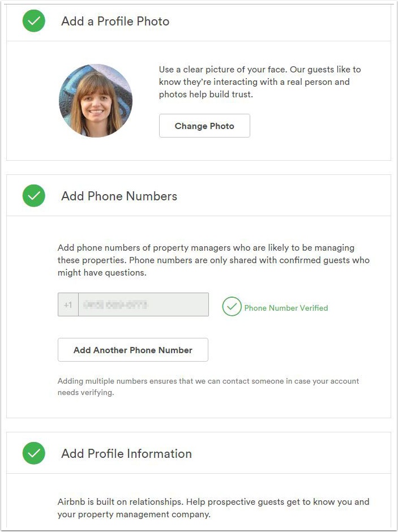Click the green checkmark beside Add Profile Information

[33, 453]
